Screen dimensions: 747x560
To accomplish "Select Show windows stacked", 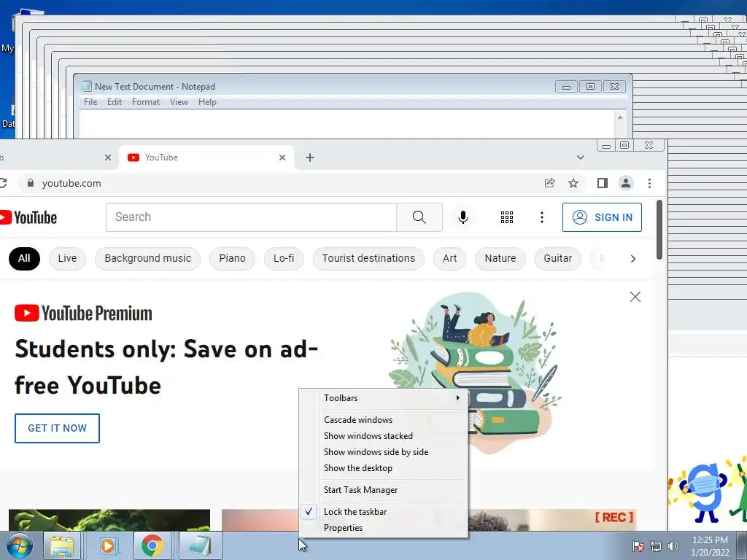I will [x=384, y=436].
